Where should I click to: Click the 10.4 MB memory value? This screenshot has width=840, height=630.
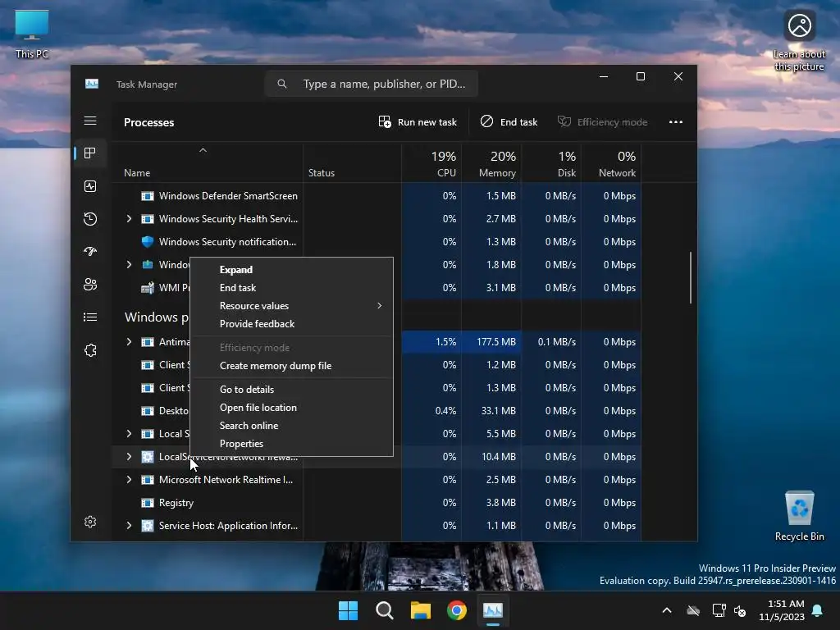498,456
